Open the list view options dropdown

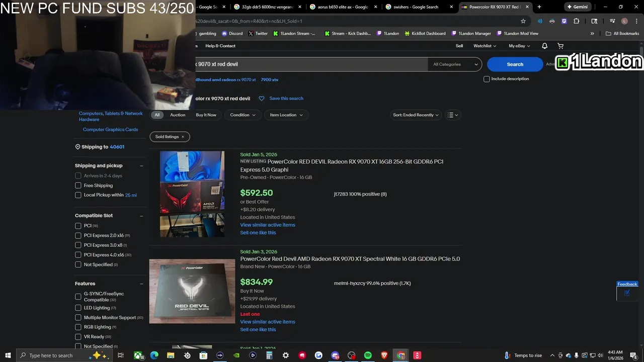click(x=453, y=115)
